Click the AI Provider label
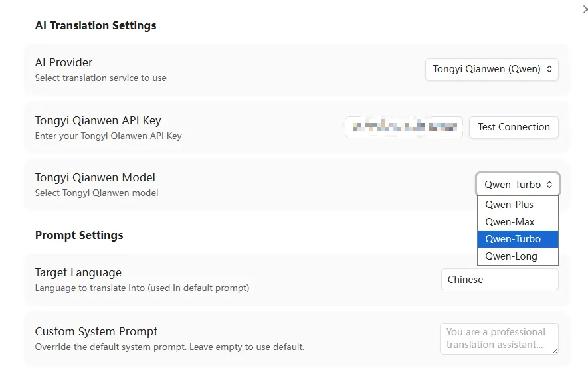This screenshot has width=588, height=370. pyautogui.click(x=64, y=62)
